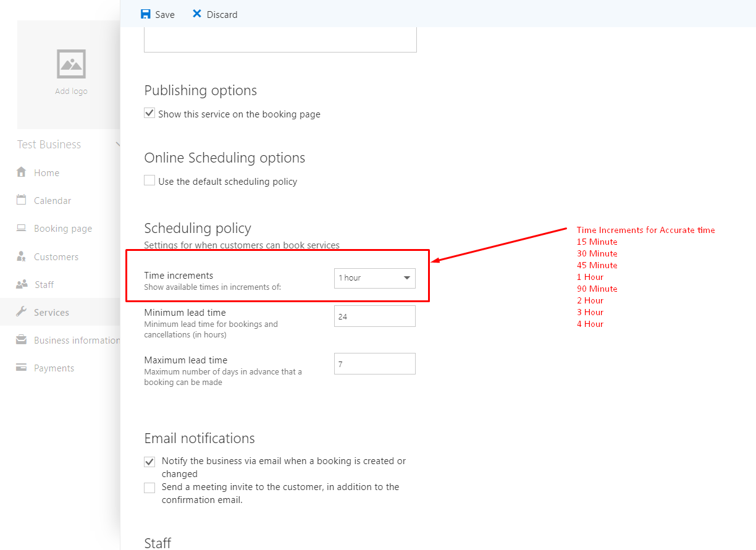Click the Booking page laptop icon
756x550 pixels.
(x=22, y=228)
